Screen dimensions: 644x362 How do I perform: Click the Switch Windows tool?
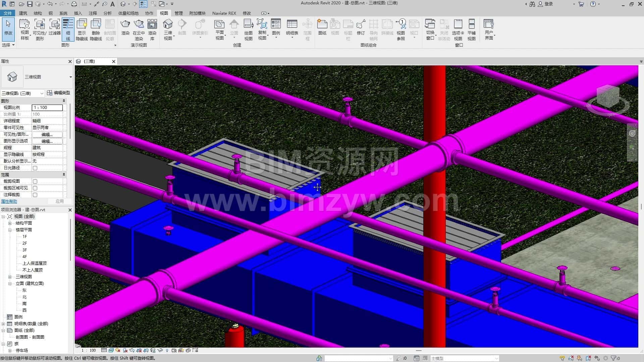pyautogui.click(x=430, y=29)
